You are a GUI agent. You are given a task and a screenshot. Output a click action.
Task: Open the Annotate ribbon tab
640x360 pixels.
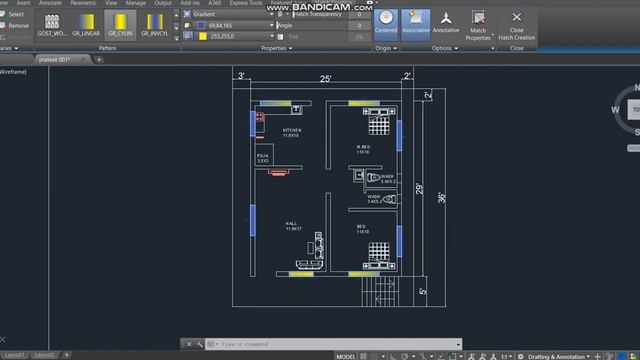click(50, 3)
